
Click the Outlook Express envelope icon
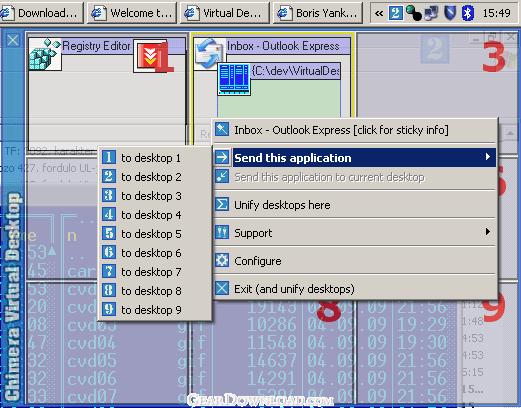click(209, 53)
